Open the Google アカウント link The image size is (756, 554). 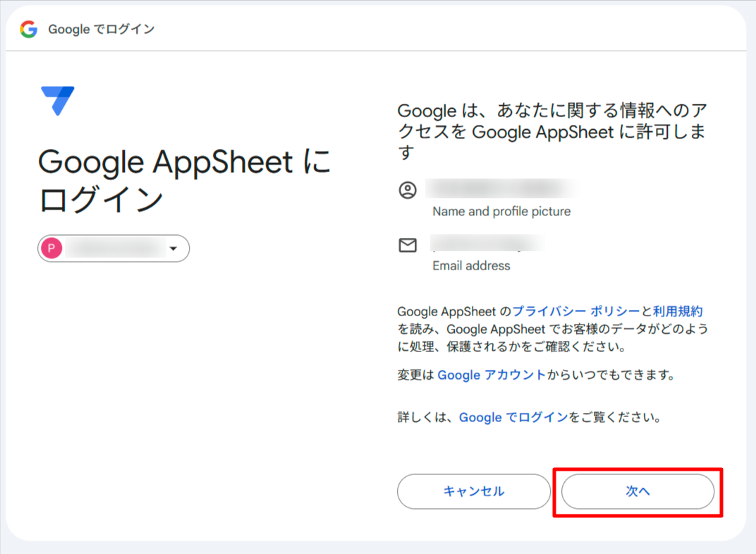492,375
